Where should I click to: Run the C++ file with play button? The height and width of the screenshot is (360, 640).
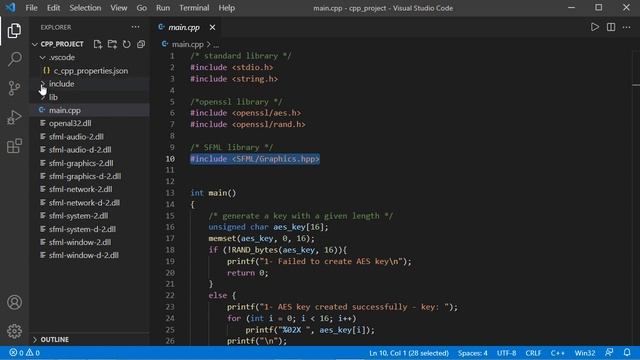(595, 27)
